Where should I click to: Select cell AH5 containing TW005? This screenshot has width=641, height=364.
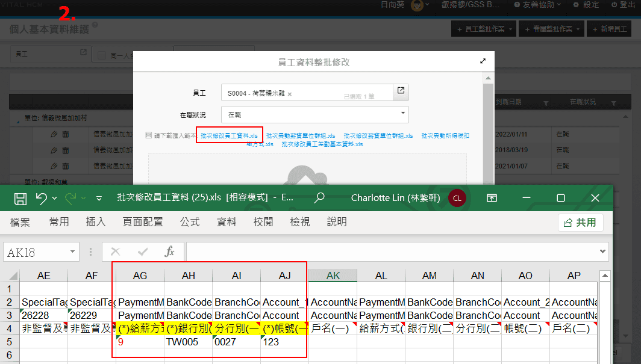tap(188, 342)
